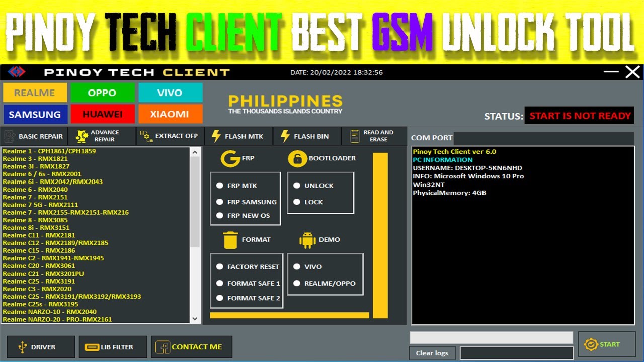Click the Pinoy Tech Client logo icon
The image size is (644, 362).
click(x=17, y=72)
